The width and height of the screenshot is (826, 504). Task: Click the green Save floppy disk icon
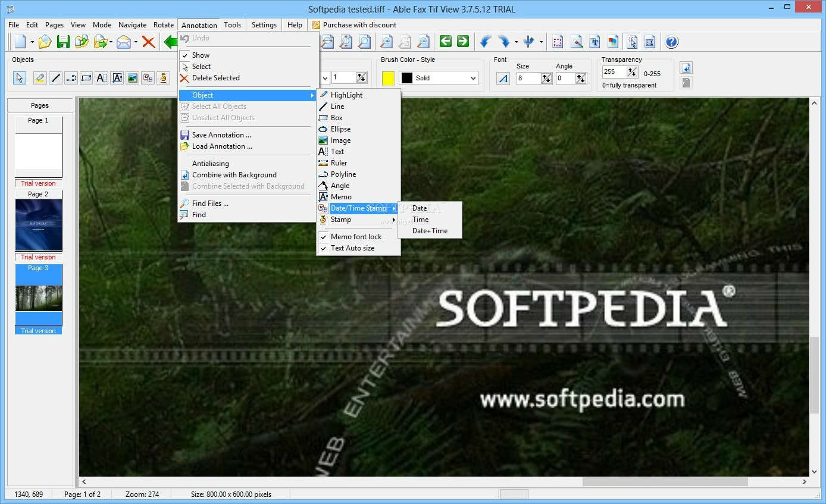pyautogui.click(x=63, y=42)
